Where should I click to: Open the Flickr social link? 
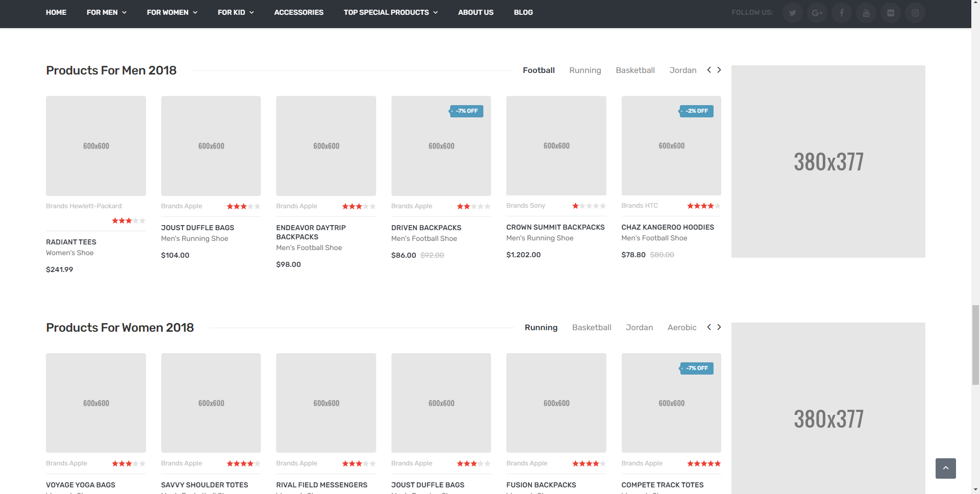pyautogui.click(x=890, y=13)
